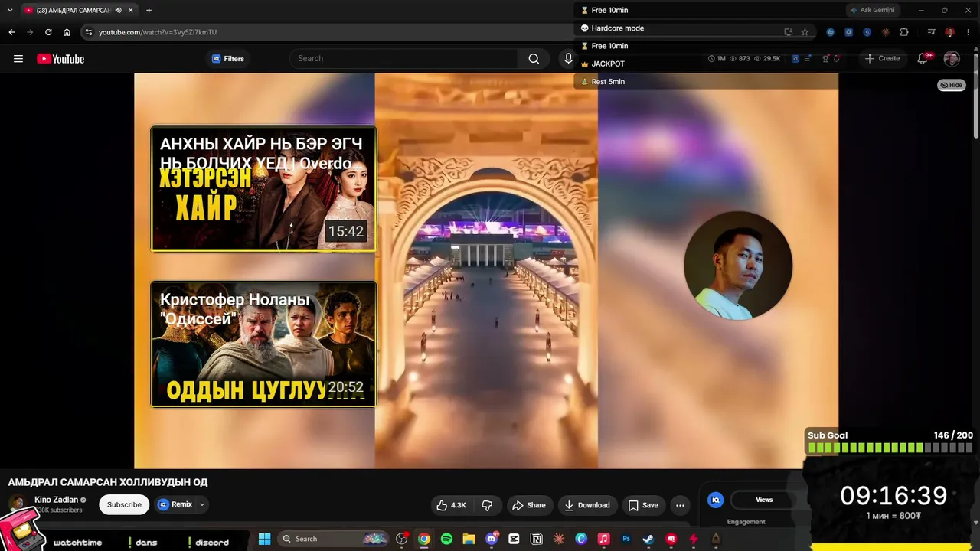Dislike this video
Viewport: 980px width, 551px height.
pos(487,505)
